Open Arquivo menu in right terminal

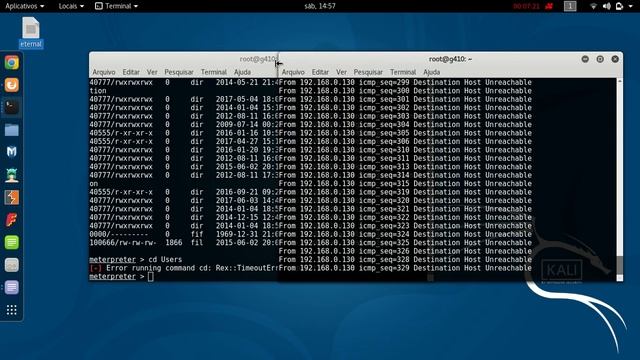pos(293,72)
